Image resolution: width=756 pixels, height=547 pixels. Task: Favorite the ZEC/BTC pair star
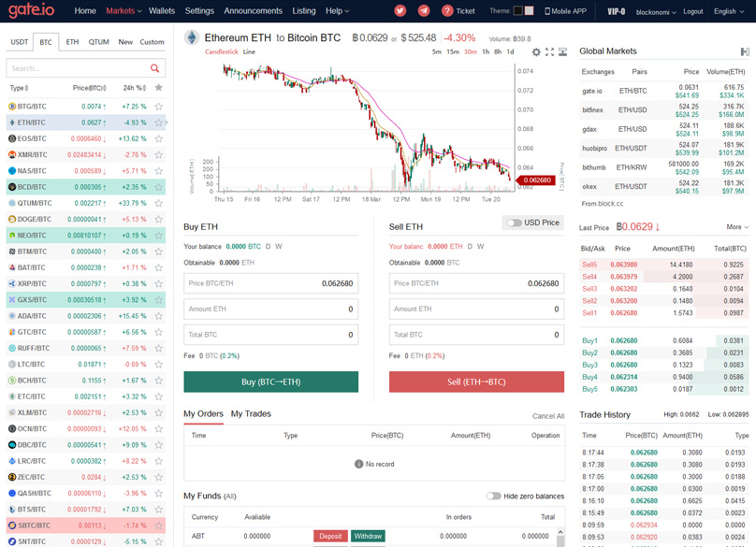tap(159, 477)
